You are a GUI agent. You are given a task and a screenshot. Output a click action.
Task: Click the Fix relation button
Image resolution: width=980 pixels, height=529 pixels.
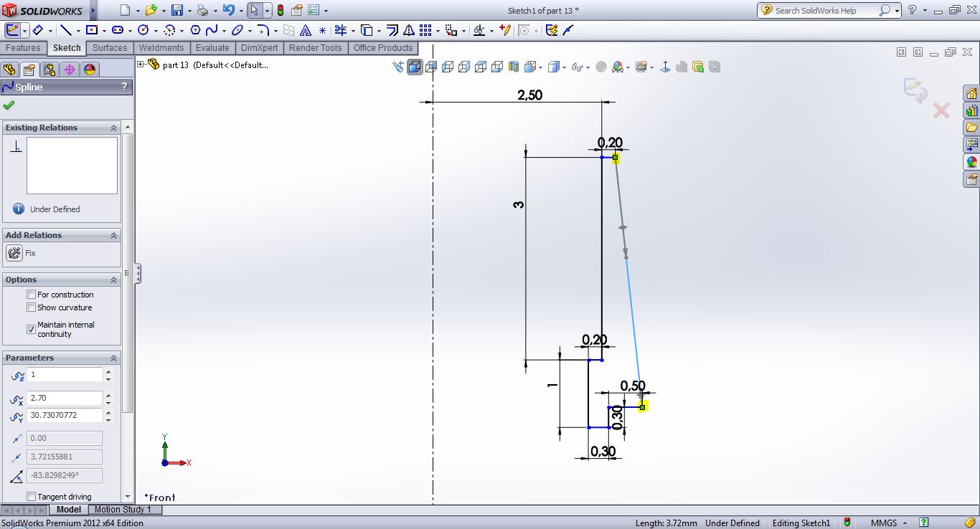(14, 253)
